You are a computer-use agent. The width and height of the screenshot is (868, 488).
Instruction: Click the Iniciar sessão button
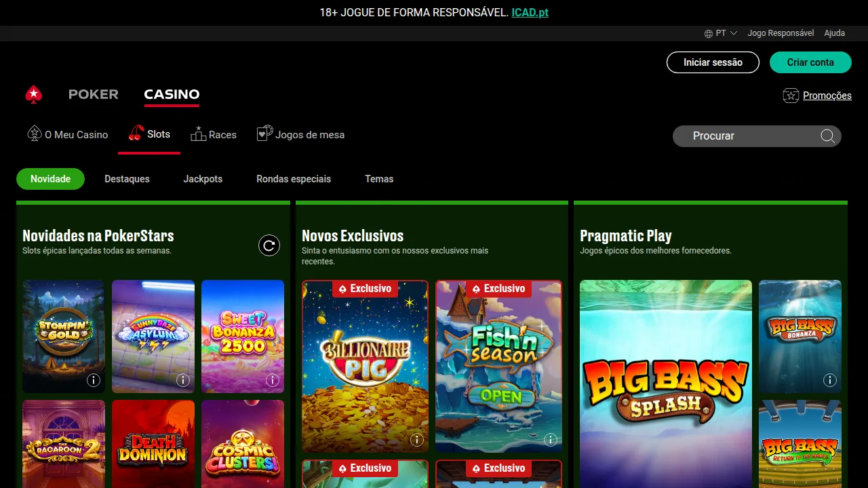point(713,62)
